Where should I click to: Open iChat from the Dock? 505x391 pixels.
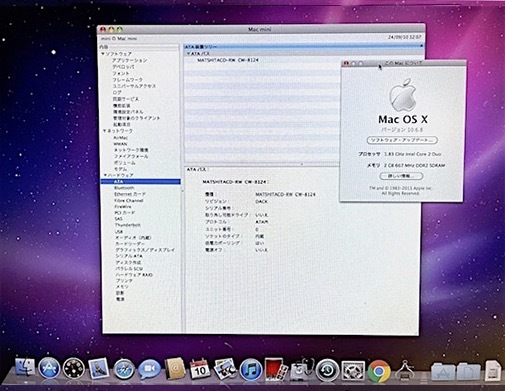point(149,369)
